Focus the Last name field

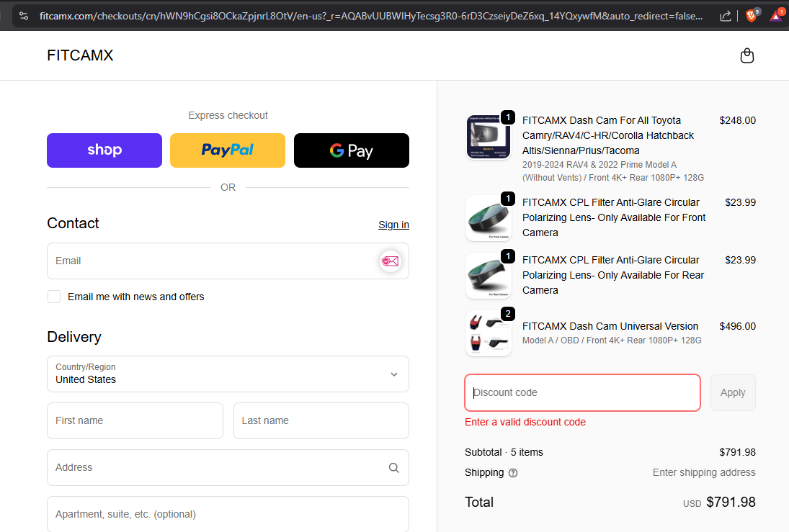click(321, 421)
